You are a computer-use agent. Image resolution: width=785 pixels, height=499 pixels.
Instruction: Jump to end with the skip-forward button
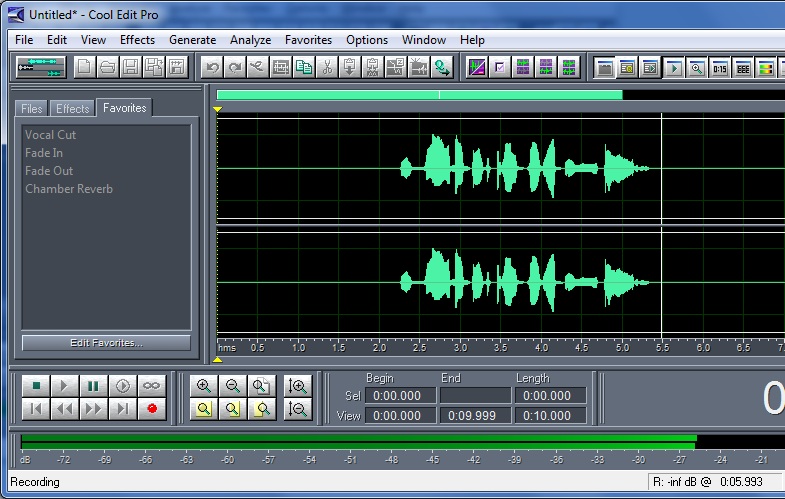pyautogui.click(x=122, y=409)
